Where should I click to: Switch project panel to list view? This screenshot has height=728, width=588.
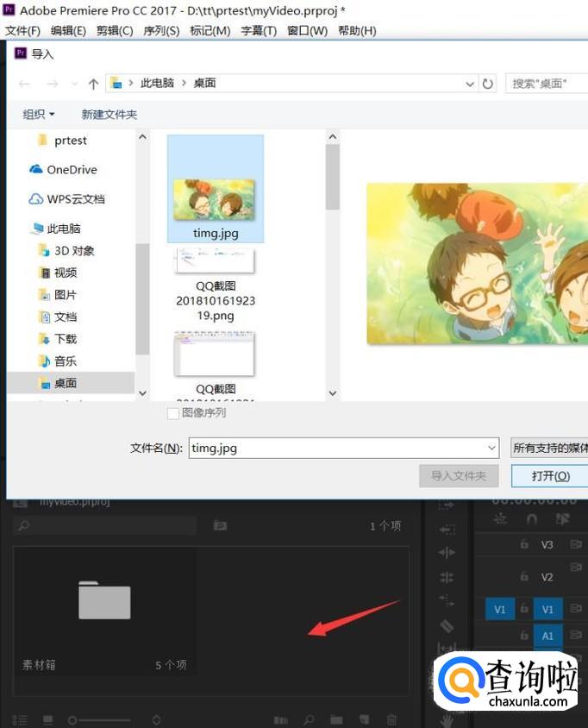pos(20,720)
